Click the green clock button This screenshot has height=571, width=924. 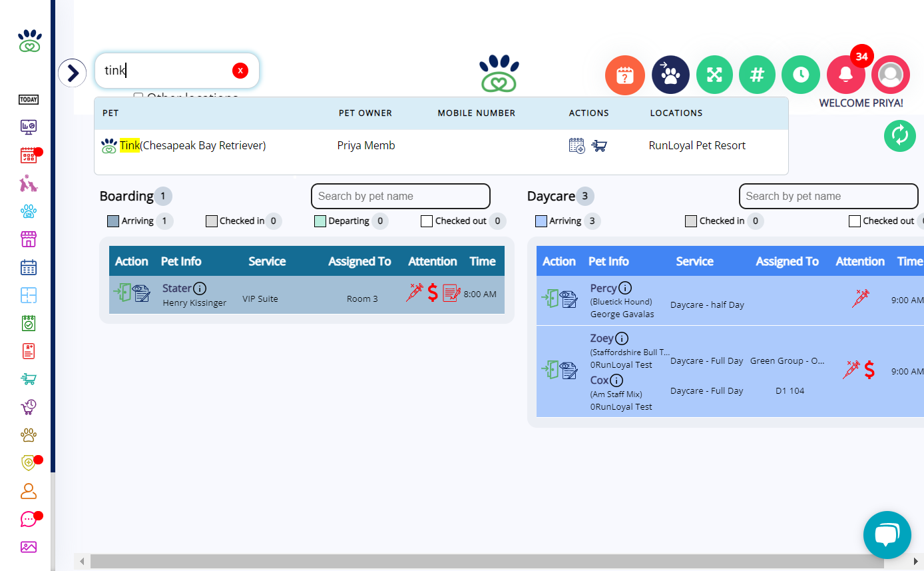(x=800, y=75)
